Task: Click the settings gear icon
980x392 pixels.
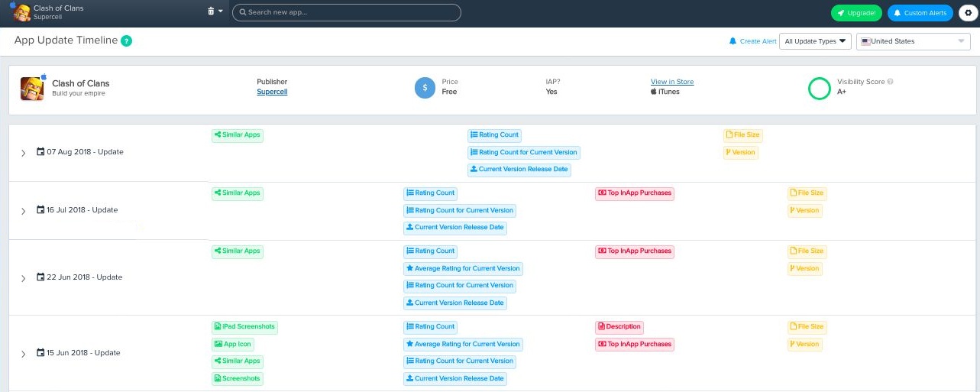Action: point(968,13)
